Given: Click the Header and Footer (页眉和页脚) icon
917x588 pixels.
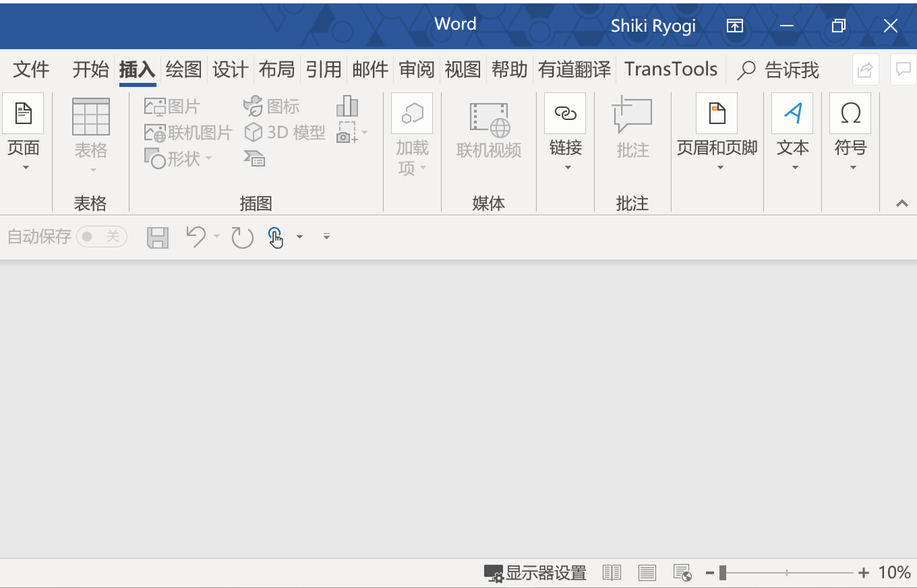Looking at the screenshot, I should 716,114.
